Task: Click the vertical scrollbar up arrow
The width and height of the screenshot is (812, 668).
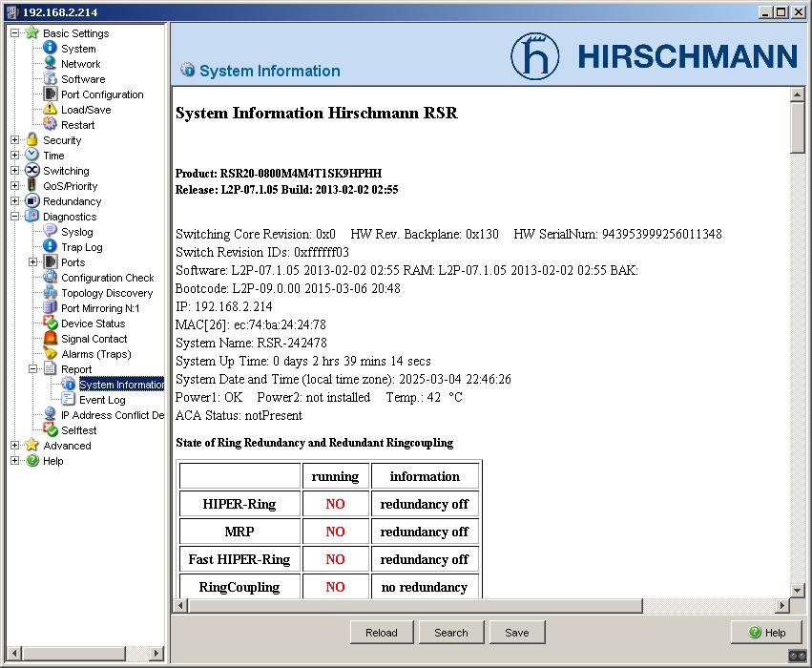Action: pos(797,94)
